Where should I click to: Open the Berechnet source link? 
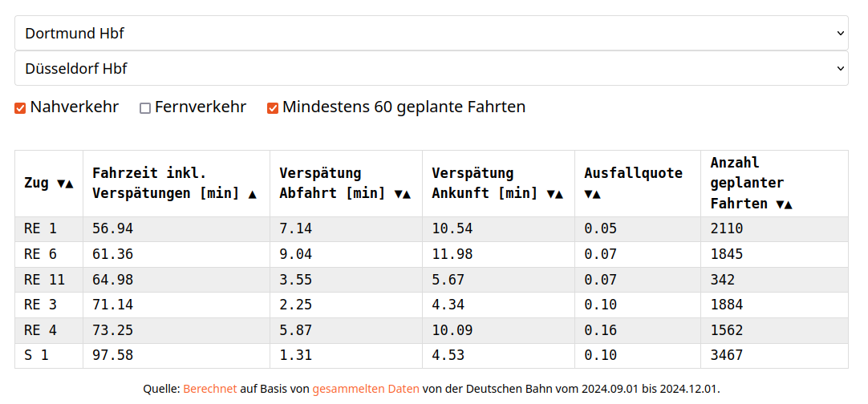pyautogui.click(x=210, y=389)
